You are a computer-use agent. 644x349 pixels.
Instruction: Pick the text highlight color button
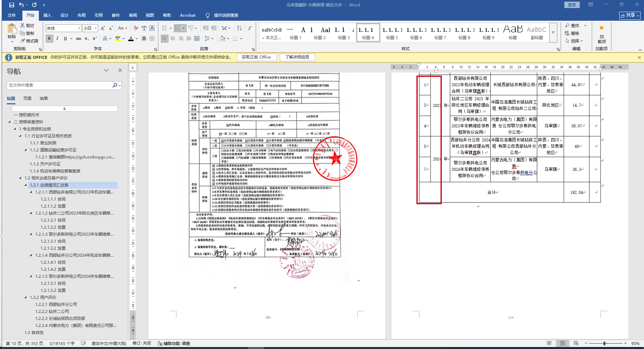point(118,38)
